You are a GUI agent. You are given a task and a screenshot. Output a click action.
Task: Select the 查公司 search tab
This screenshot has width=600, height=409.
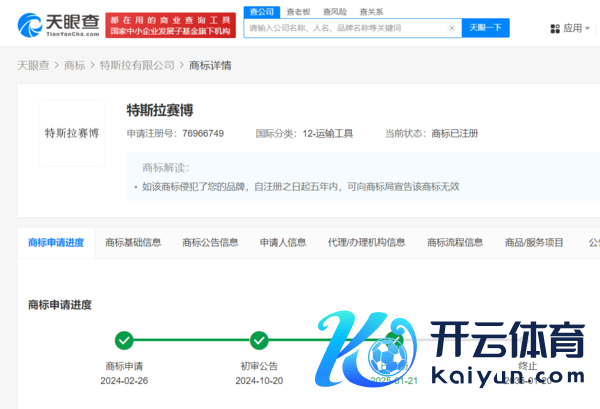click(260, 11)
